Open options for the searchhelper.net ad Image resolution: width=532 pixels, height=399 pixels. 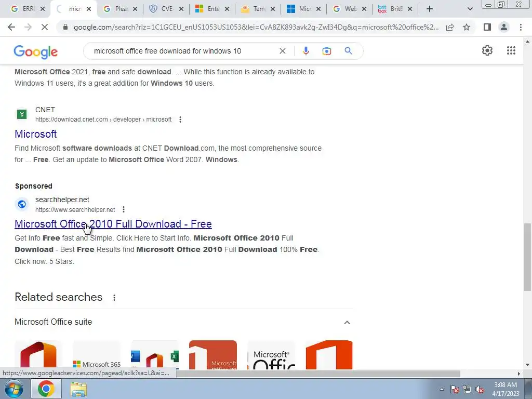[124, 209]
